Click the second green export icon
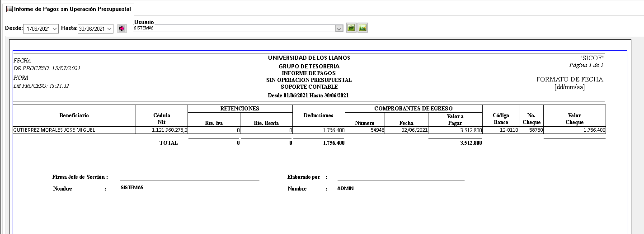Viewport: 644px width, 234px height. click(x=363, y=28)
